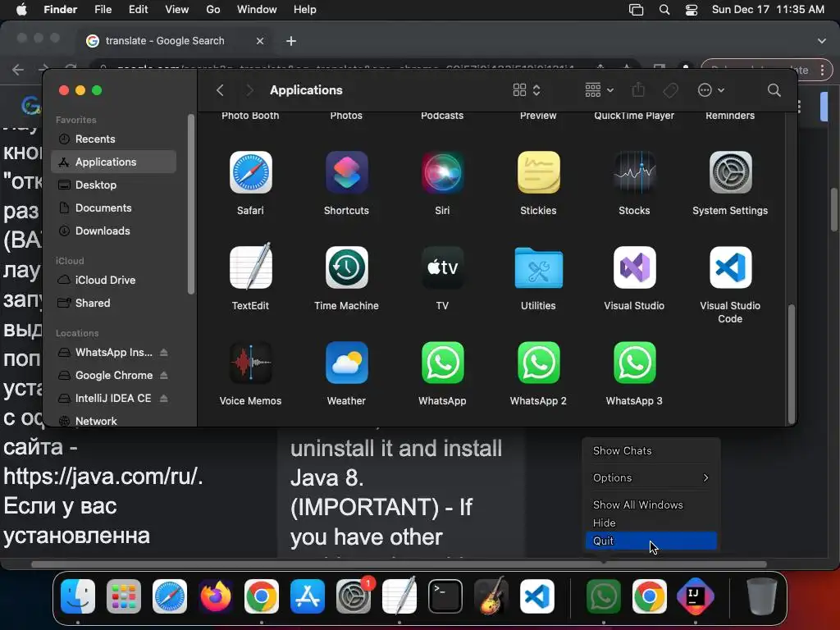Choose Hide in the Dock menu

[x=651, y=523]
